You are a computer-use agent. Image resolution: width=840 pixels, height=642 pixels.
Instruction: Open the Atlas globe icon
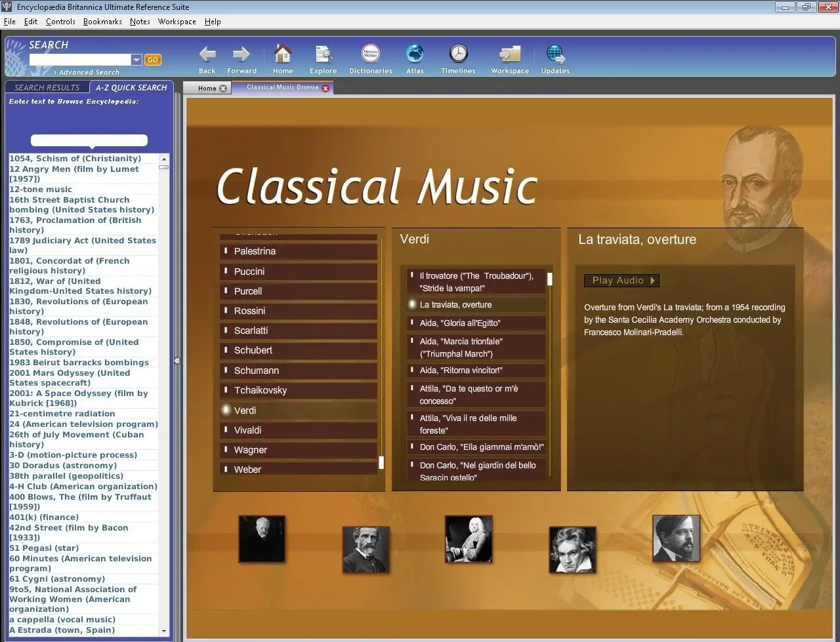coord(415,54)
